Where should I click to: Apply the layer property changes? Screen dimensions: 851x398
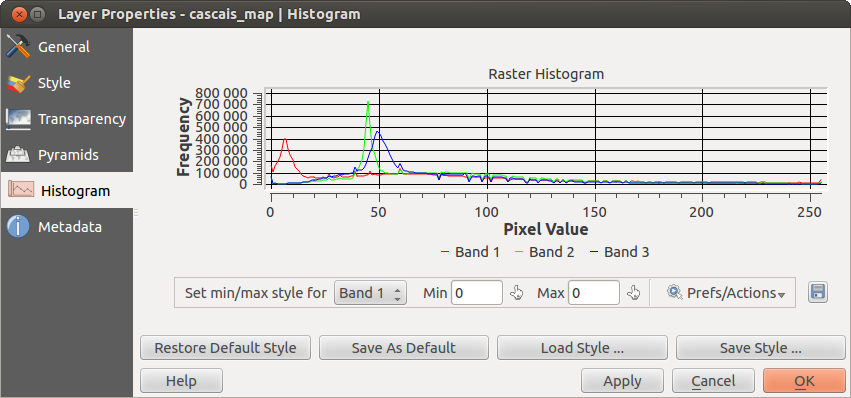622,381
